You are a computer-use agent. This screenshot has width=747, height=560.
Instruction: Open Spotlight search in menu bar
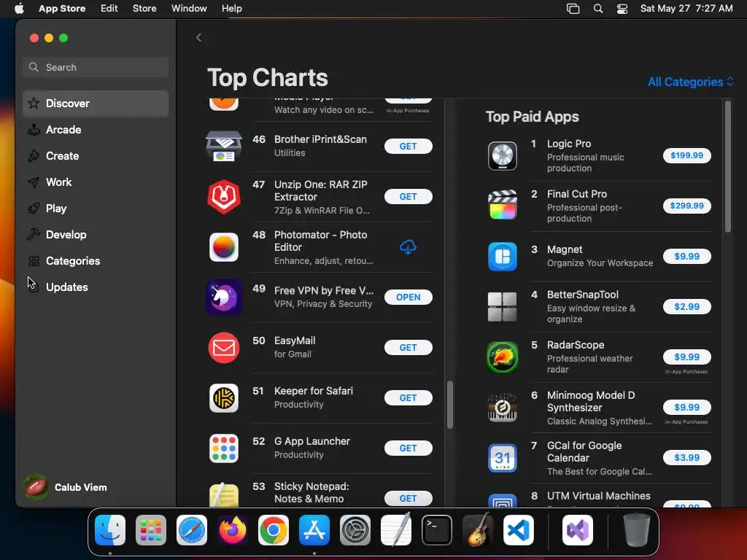[598, 9]
